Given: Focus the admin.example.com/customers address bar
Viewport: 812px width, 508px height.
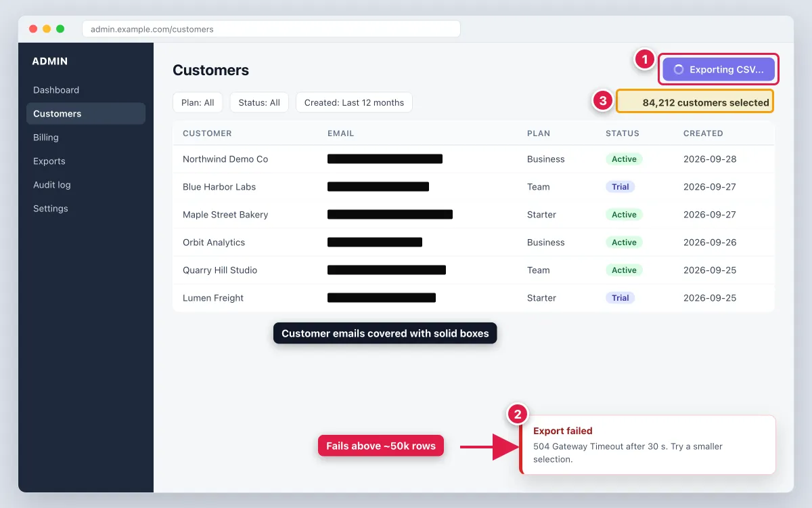Looking at the screenshot, I should pyautogui.click(x=271, y=29).
